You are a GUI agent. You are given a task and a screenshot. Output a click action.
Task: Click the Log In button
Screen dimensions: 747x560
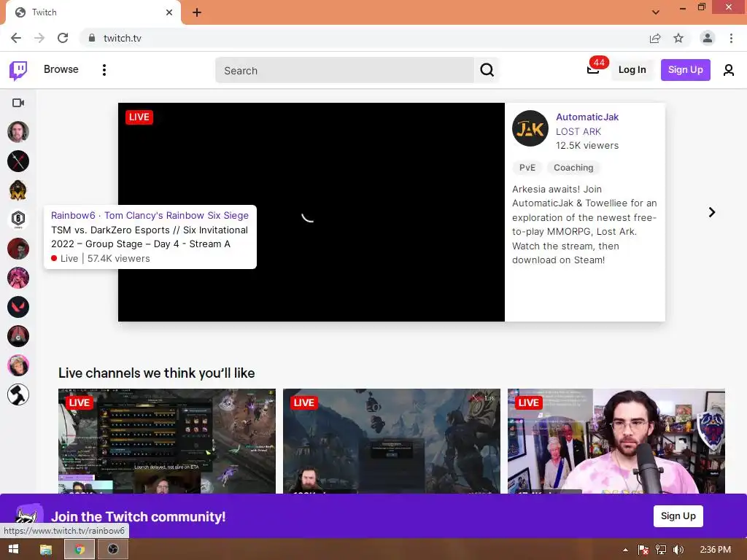(x=632, y=70)
